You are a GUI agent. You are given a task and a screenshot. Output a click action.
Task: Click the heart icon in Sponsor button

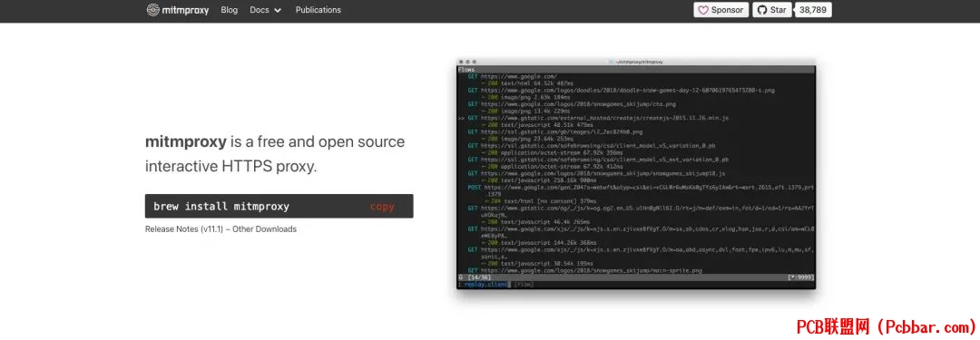click(x=703, y=10)
